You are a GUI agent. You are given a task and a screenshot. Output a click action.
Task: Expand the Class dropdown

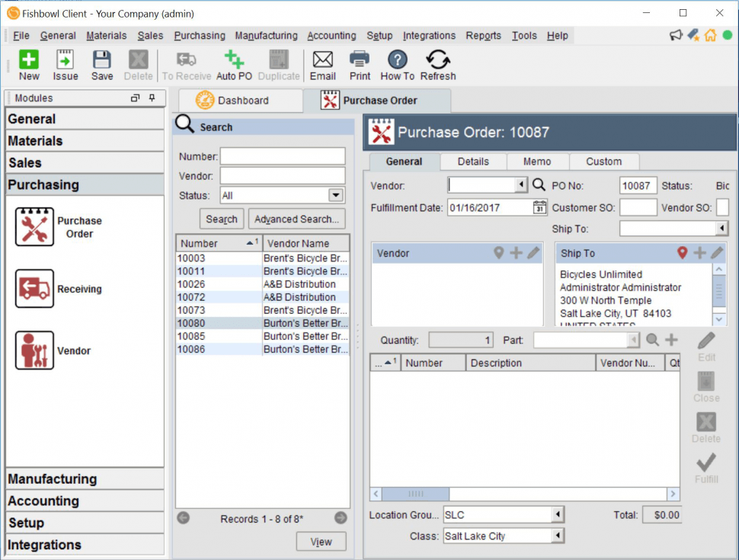pyautogui.click(x=558, y=536)
